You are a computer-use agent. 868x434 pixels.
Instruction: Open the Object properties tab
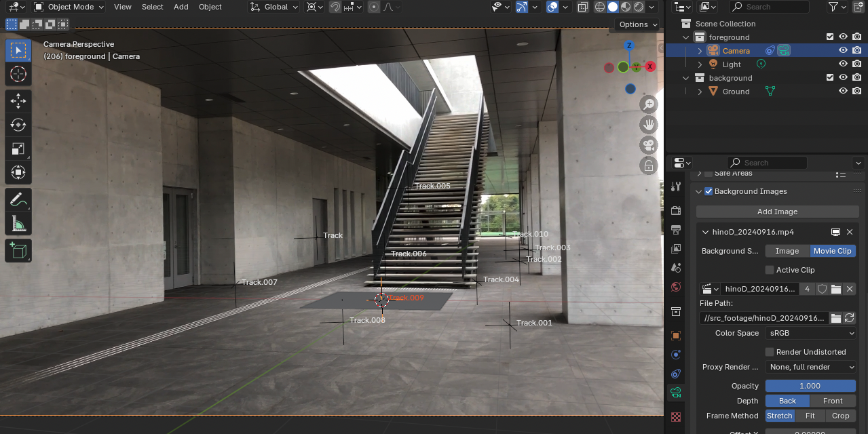676,336
